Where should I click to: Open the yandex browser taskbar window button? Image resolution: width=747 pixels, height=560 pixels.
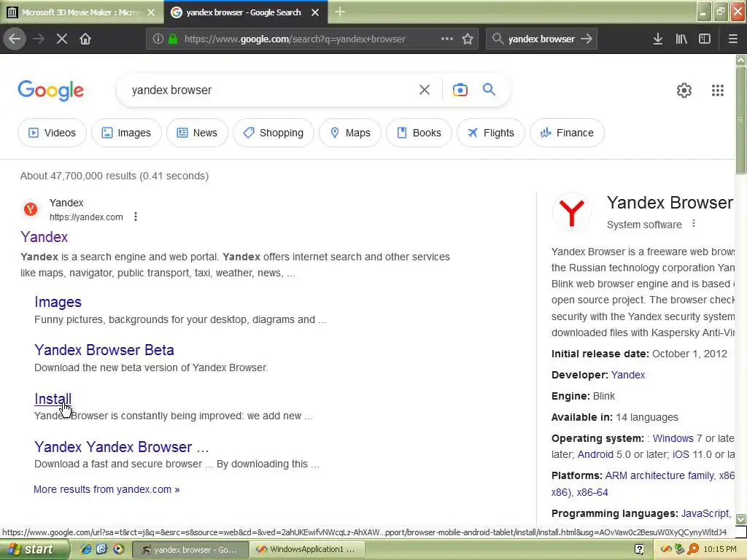pyautogui.click(x=190, y=549)
